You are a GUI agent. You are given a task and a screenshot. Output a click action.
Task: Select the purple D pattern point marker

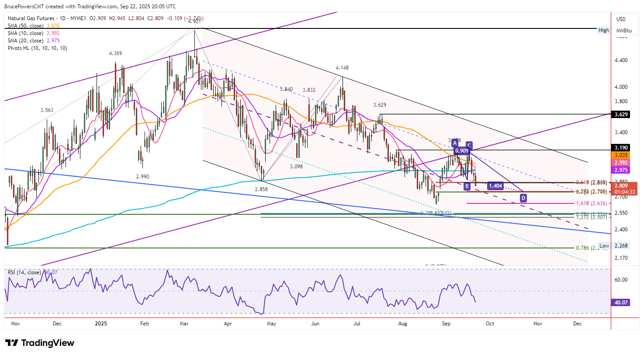click(523, 198)
